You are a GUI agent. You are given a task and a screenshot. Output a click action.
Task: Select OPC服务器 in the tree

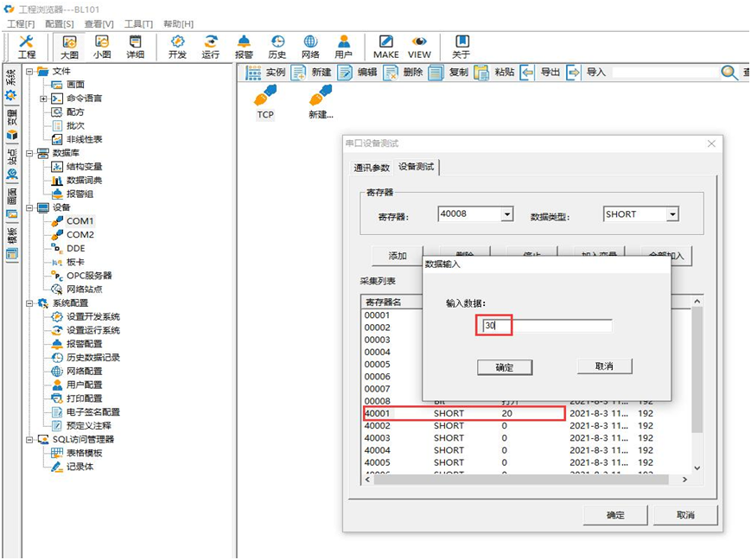[x=89, y=276]
